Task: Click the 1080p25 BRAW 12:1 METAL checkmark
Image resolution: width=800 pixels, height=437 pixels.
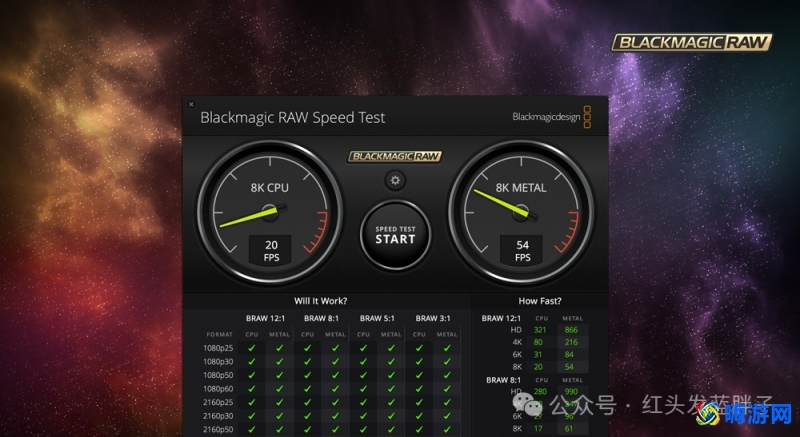Action: (280, 348)
